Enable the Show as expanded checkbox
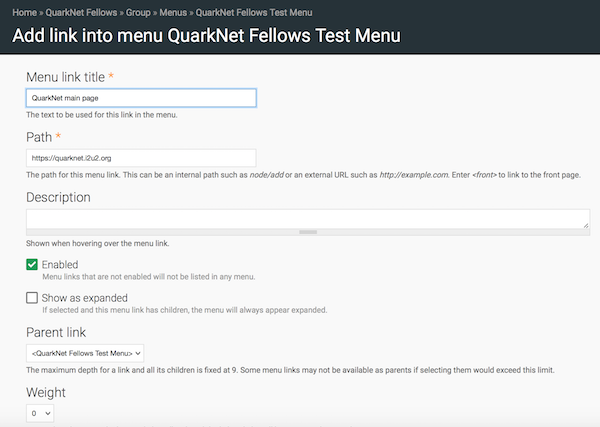Image resolution: width=600 pixels, height=427 pixels. click(32, 298)
